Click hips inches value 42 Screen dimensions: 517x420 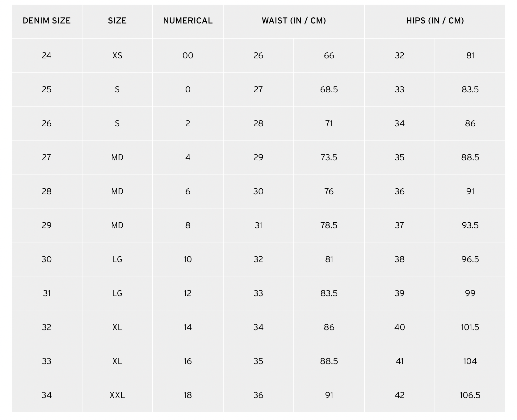pyautogui.click(x=400, y=395)
